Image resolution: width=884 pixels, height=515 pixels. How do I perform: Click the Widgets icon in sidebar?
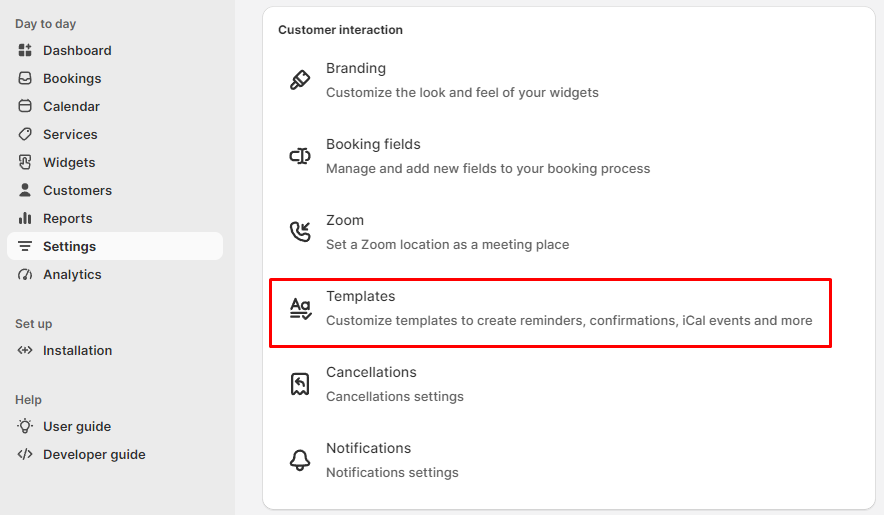click(25, 162)
